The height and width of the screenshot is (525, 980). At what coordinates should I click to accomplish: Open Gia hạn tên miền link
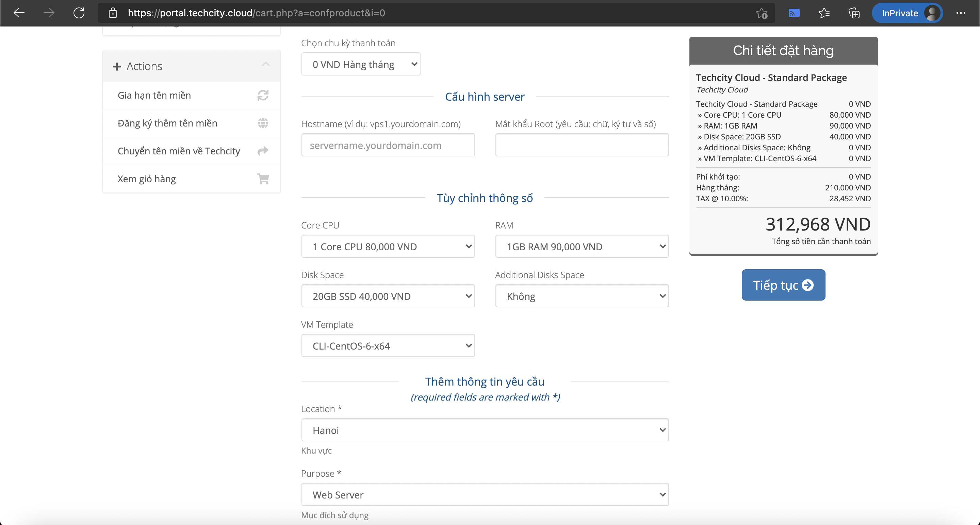[x=154, y=95]
